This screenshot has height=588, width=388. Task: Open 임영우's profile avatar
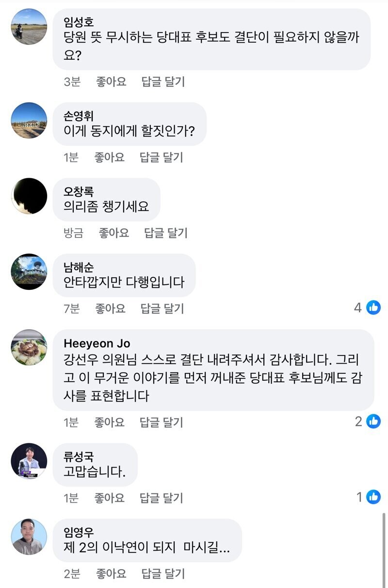click(x=29, y=537)
